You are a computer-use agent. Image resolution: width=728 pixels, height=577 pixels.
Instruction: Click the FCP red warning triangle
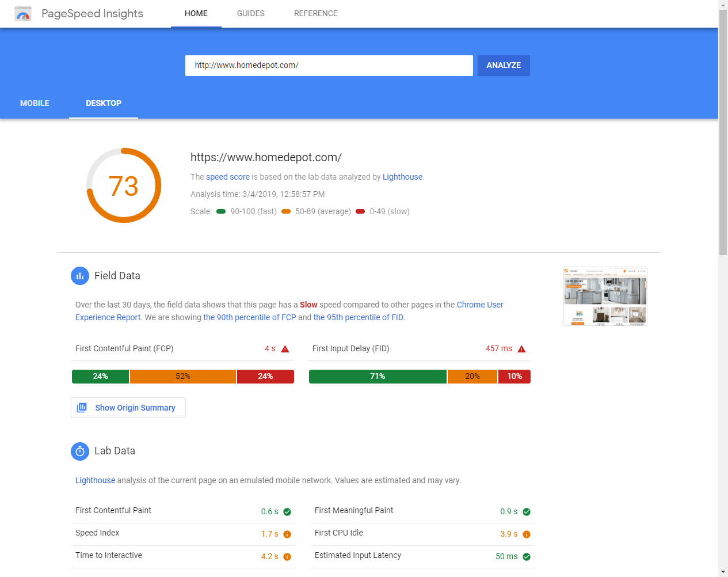[x=285, y=349]
